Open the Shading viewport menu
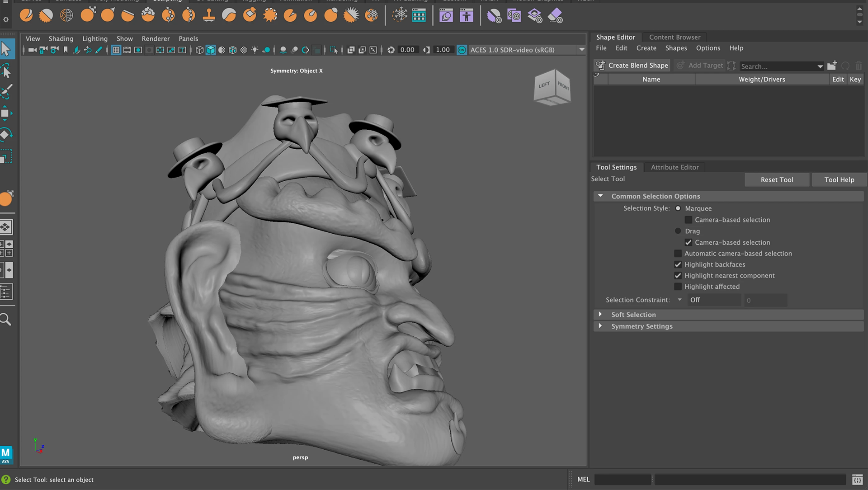The width and height of the screenshot is (868, 490). 61,39
